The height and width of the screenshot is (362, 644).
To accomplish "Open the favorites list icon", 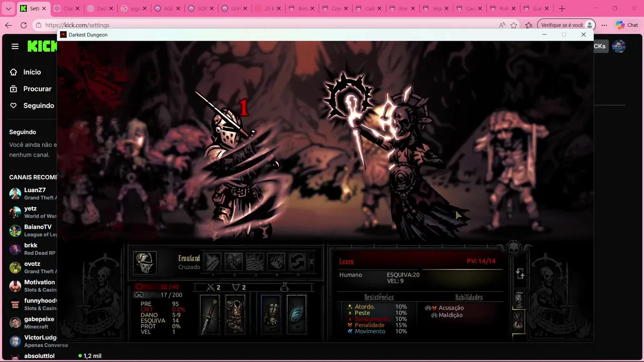I will click(x=529, y=25).
